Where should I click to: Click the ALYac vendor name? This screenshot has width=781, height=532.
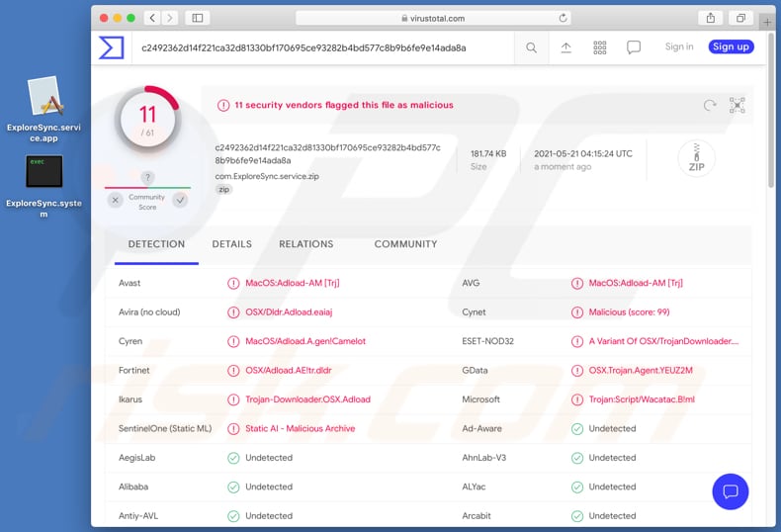click(474, 488)
